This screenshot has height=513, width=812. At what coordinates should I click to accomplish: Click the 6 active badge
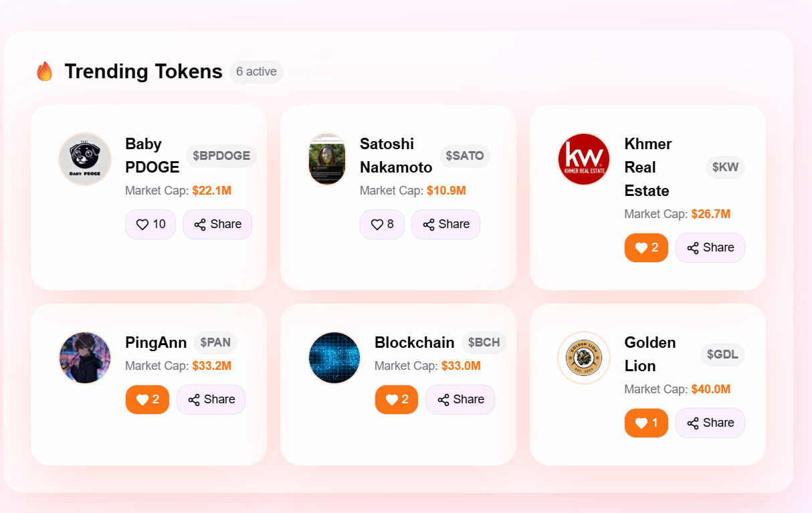(x=256, y=72)
